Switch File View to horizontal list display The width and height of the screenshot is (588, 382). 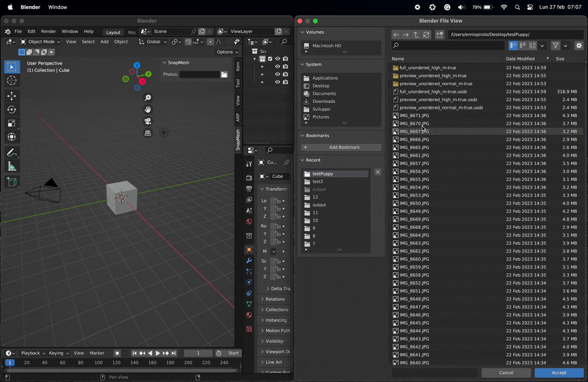pyautogui.click(x=522, y=45)
